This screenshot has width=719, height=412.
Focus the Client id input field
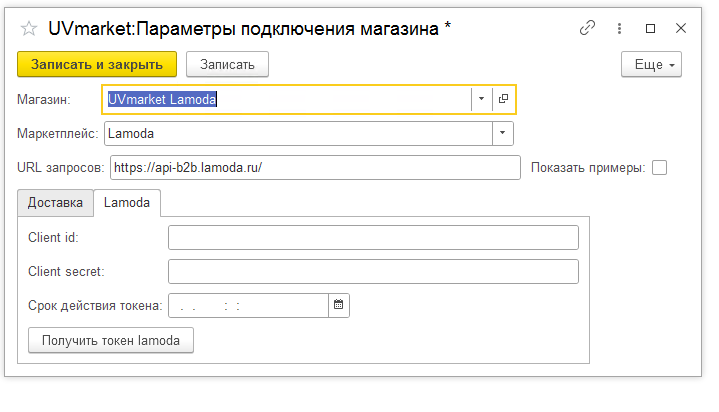(x=373, y=238)
